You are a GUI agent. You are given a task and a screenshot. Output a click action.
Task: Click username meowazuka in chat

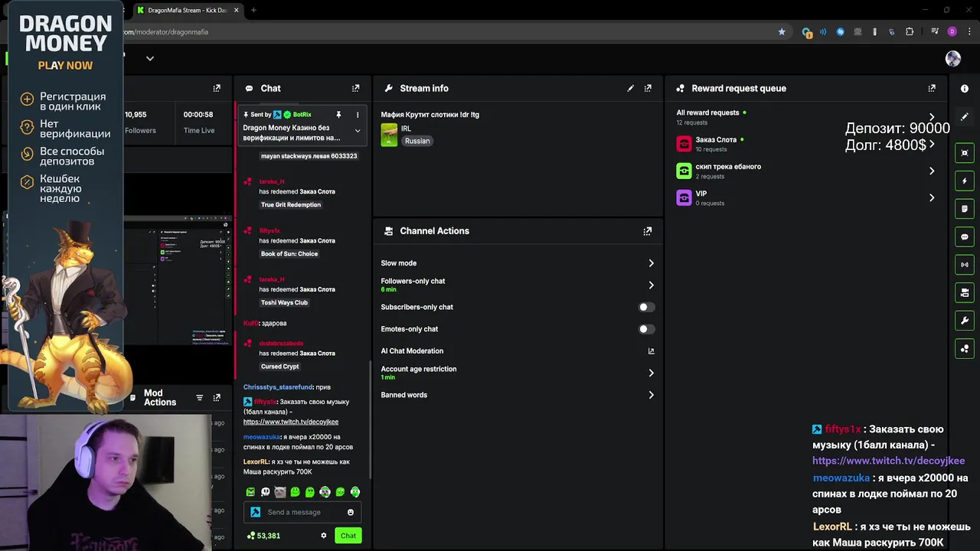(262, 437)
